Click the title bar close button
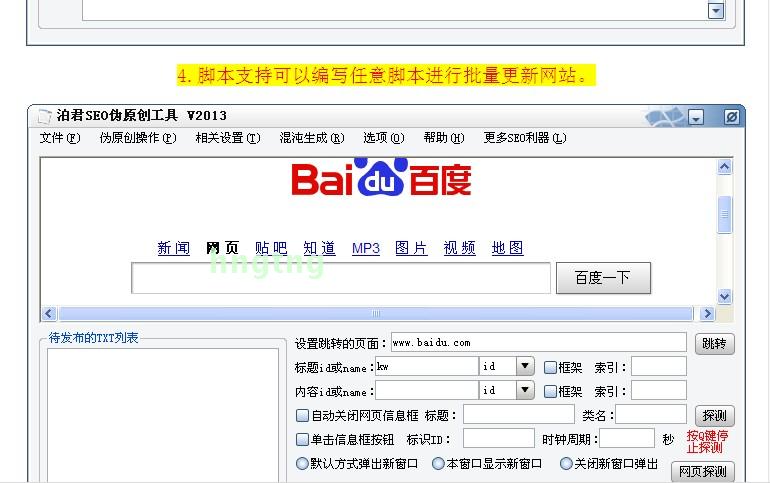The width and height of the screenshot is (770, 483). click(731, 117)
